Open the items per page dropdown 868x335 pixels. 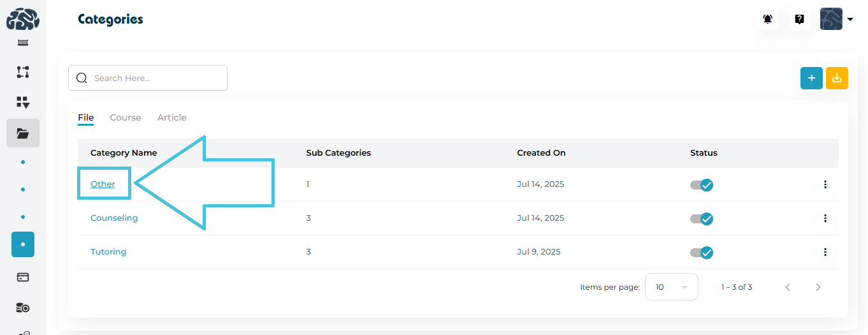[x=671, y=287]
